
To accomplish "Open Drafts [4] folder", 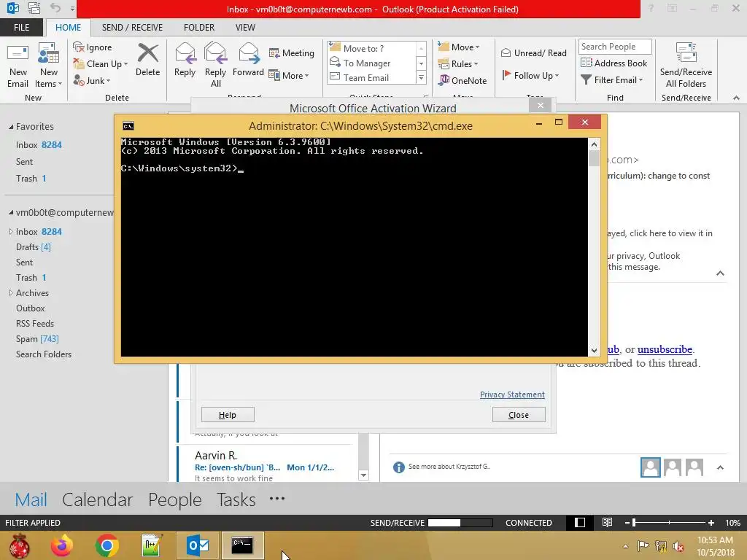I will coord(34,247).
